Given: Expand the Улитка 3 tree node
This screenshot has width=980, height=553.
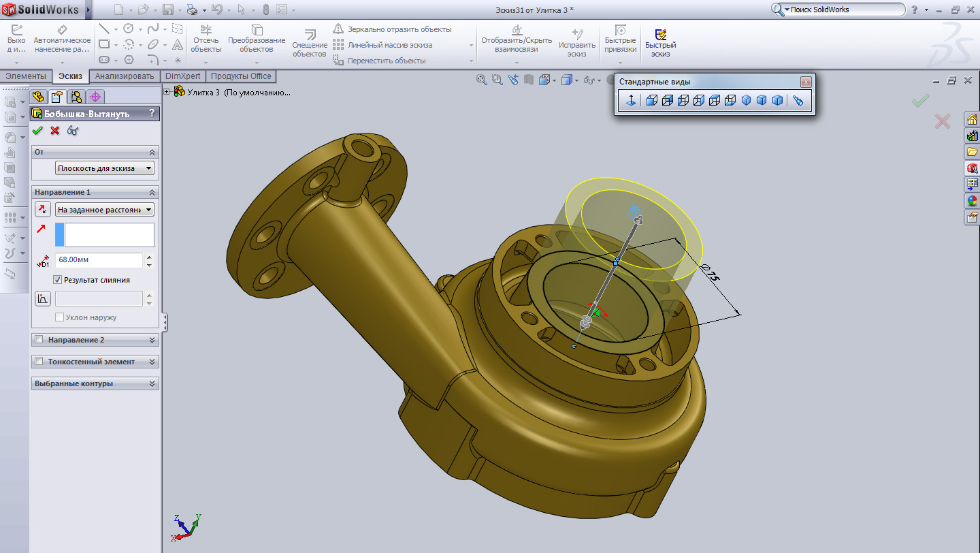Looking at the screenshot, I should [167, 91].
